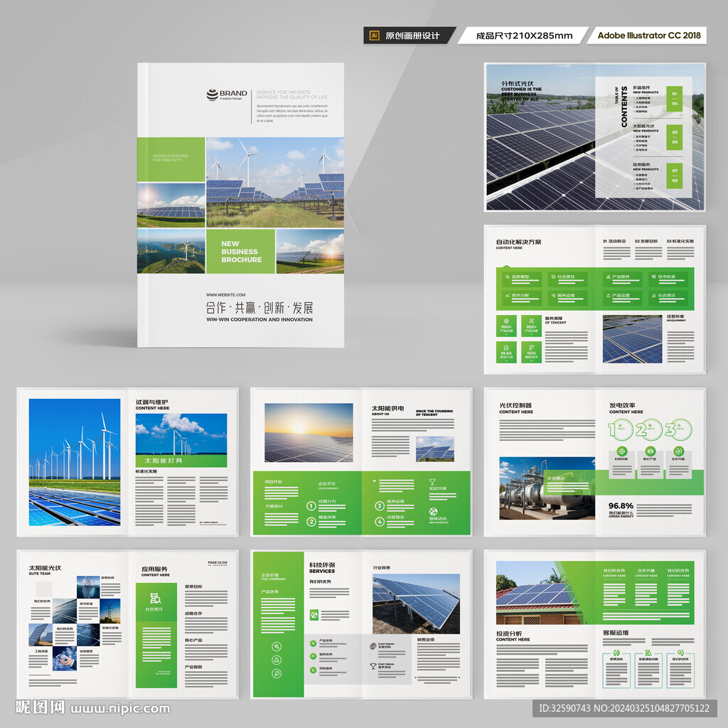Click the NEW BUSINESS BROCHURE green block
The width and height of the screenshot is (728, 728).
point(240,251)
